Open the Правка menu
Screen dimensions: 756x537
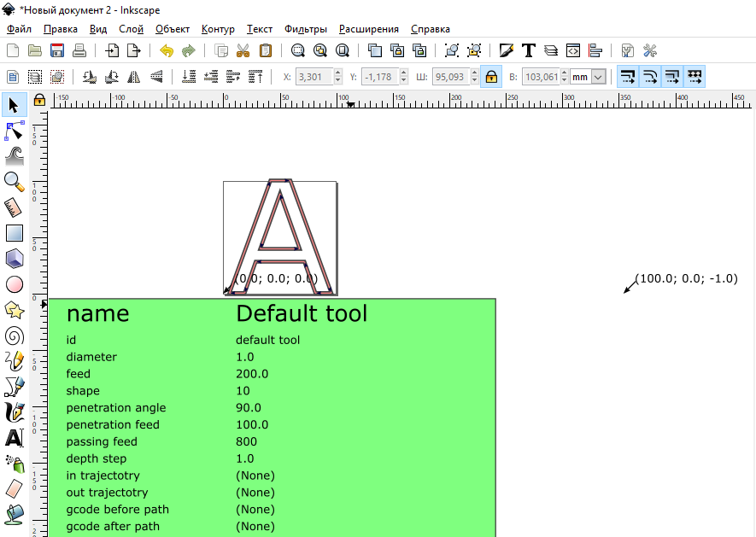point(61,29)
